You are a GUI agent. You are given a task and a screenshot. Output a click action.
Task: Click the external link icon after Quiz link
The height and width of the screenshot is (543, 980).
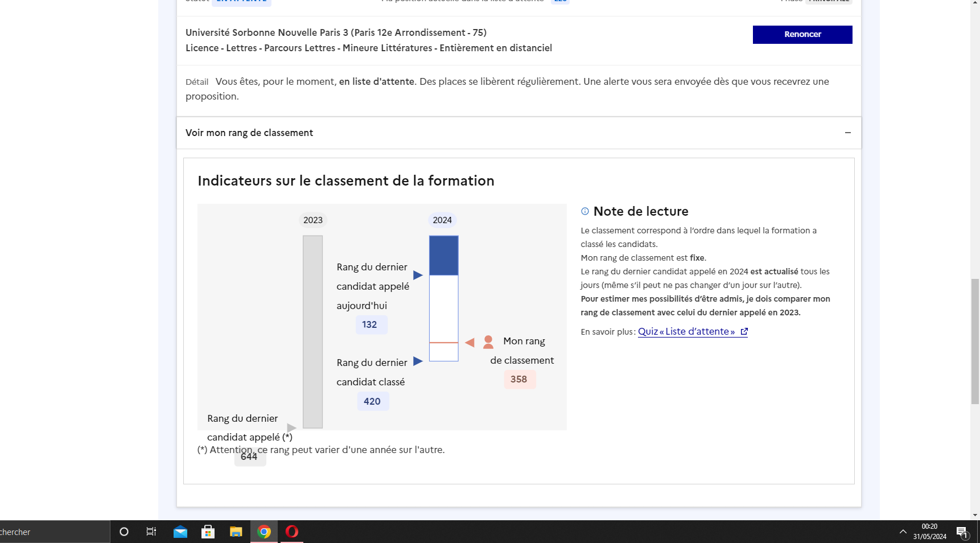tap(744, 331)
